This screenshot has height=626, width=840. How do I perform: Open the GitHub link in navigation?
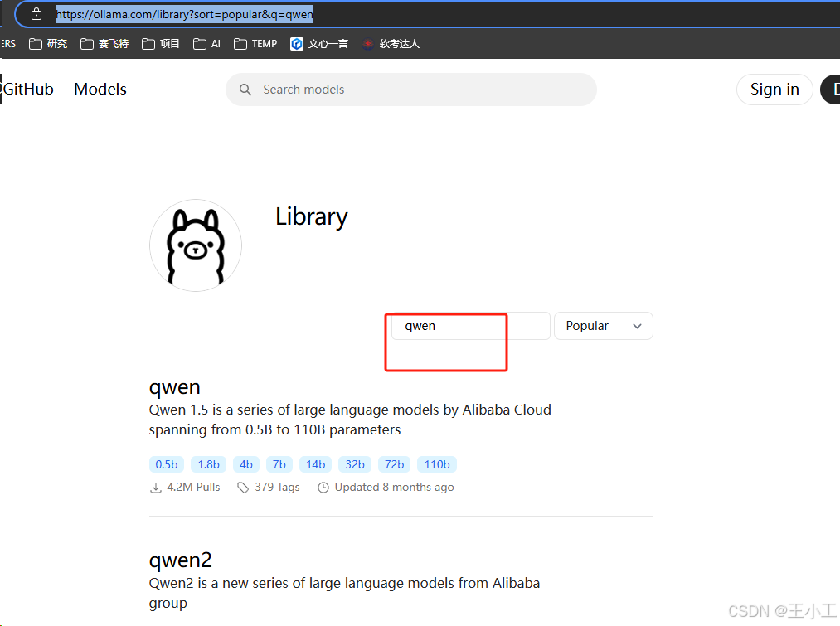28,89
